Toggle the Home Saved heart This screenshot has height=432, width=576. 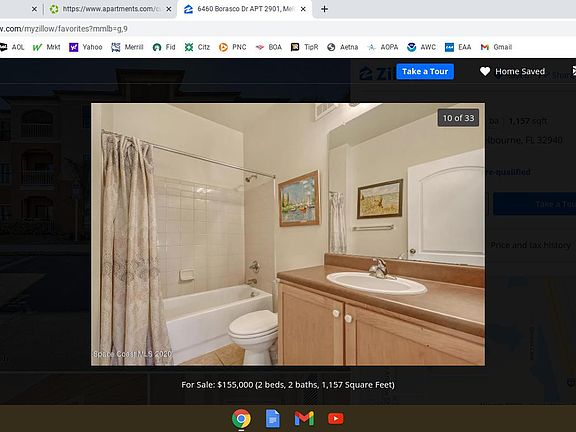(x=485, y=71)
